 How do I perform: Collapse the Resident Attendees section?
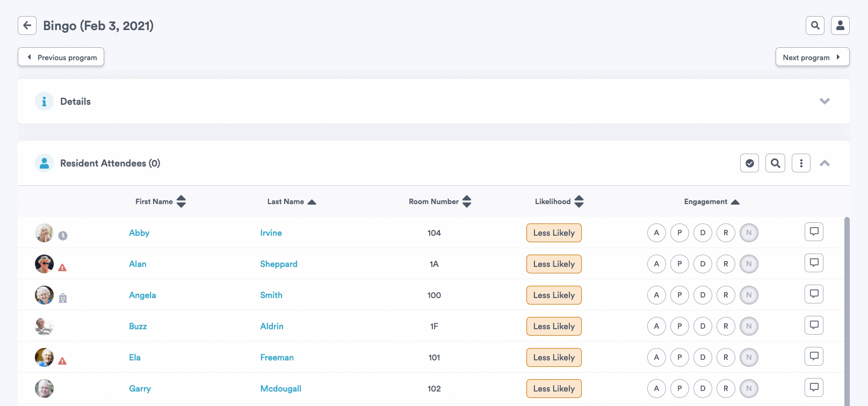[x=824, y=163]
